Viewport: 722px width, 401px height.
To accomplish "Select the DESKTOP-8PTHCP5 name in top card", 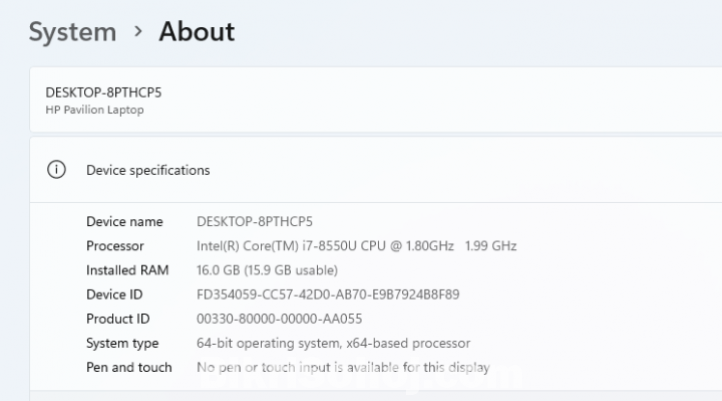I will 104,92.
